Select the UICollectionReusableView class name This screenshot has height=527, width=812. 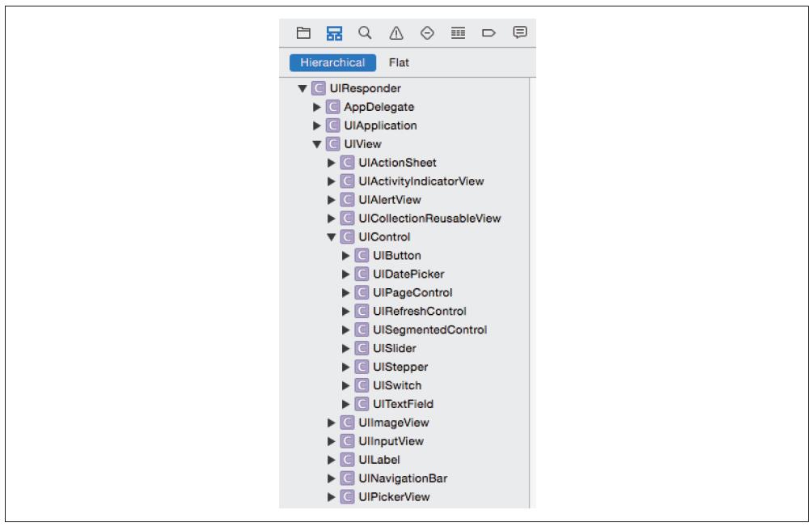(x=429, y=219)
